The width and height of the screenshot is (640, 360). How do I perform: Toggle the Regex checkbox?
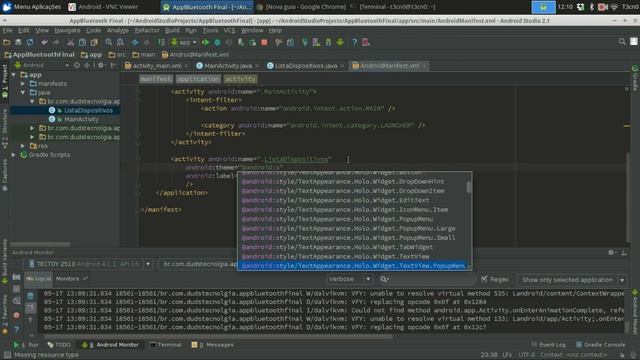(484, 279)
